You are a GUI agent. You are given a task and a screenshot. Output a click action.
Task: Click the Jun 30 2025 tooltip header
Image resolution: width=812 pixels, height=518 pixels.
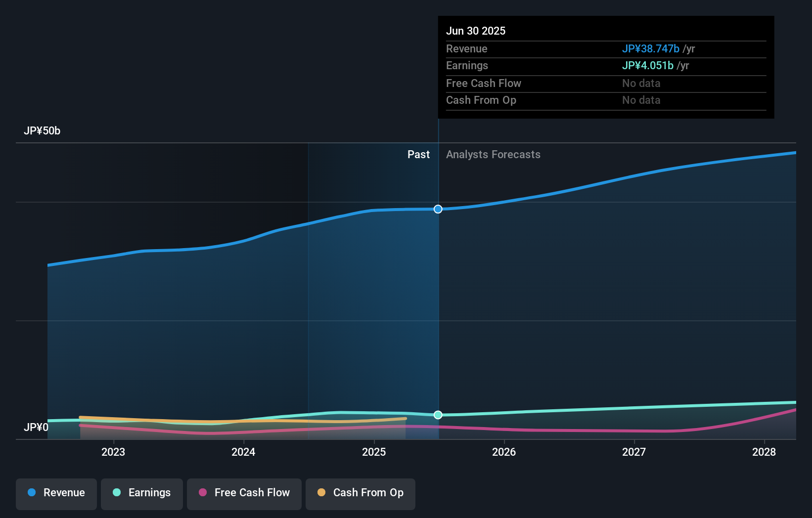[x=476, y=31]
